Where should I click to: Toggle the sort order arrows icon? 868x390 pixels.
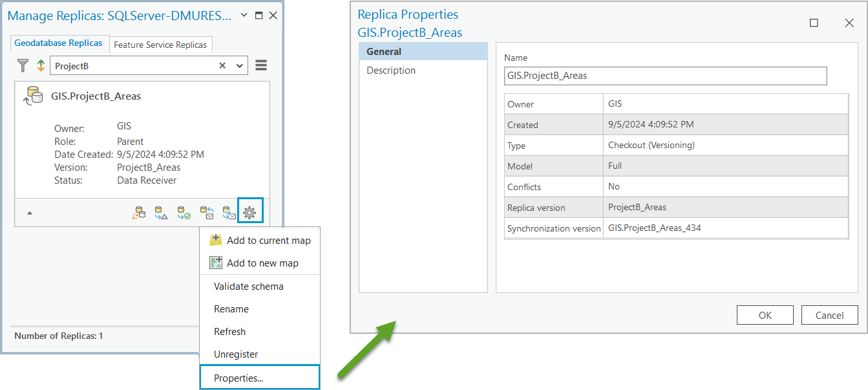(x=40, y=65)
